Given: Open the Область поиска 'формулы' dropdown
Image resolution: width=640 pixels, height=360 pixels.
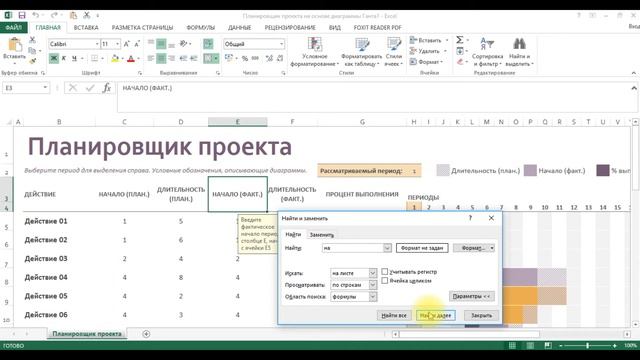Looking at the screenshot, I should (373, 296).
